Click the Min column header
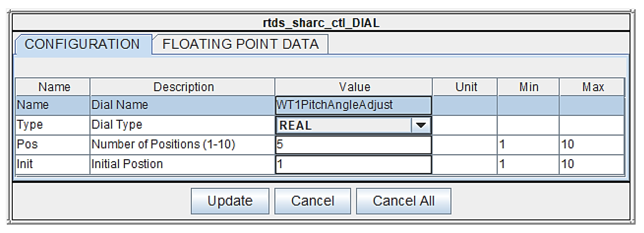Viewport: 644px width, 233px height. click(x=529, y=87)
